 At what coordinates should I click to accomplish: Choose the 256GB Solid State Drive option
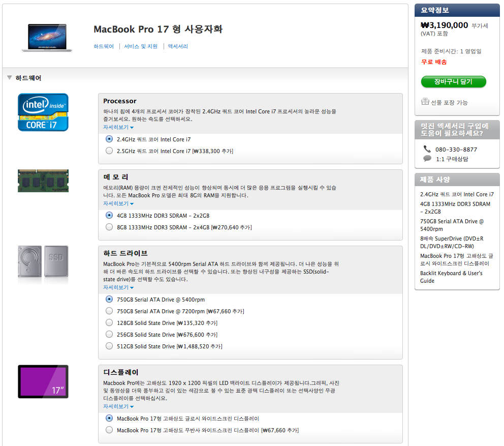pos(109,335)
